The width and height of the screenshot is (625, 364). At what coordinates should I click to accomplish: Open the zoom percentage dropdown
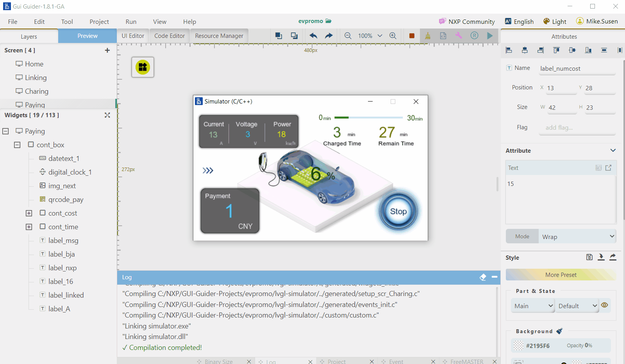[x=380, y=36]
